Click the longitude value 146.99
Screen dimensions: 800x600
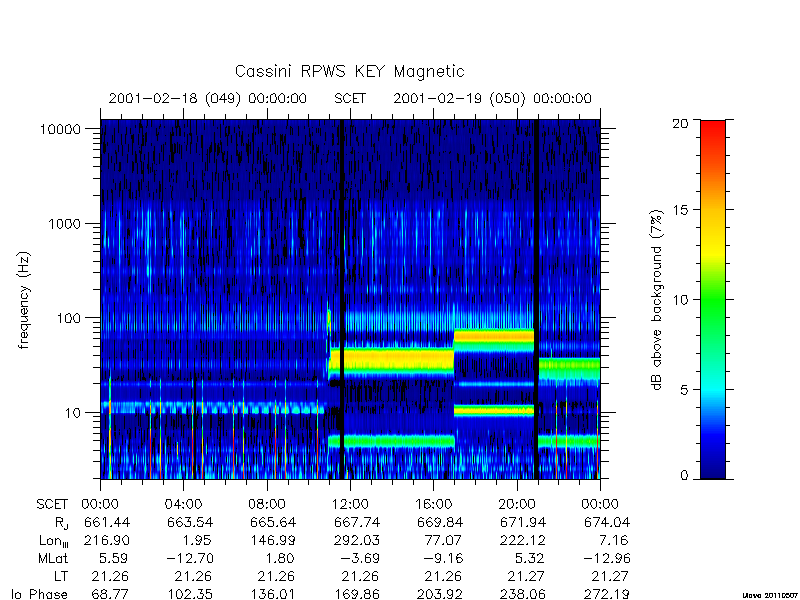(x=273, y=540)
